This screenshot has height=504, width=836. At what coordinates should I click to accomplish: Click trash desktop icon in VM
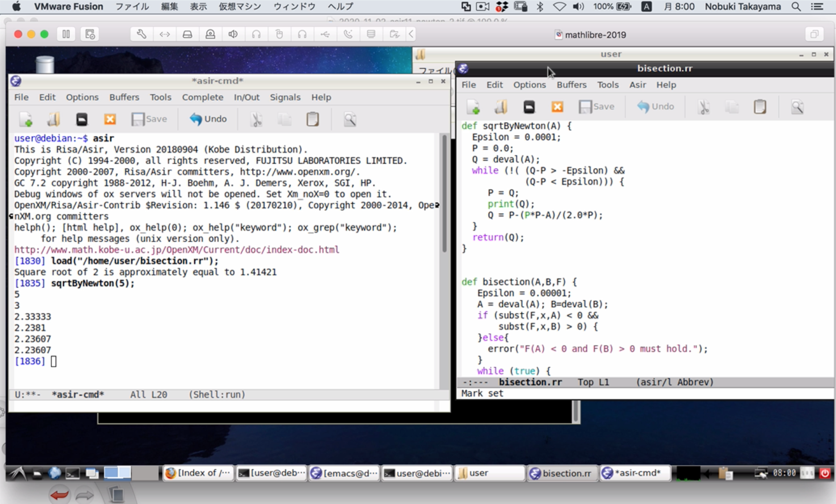click(45, 64)
